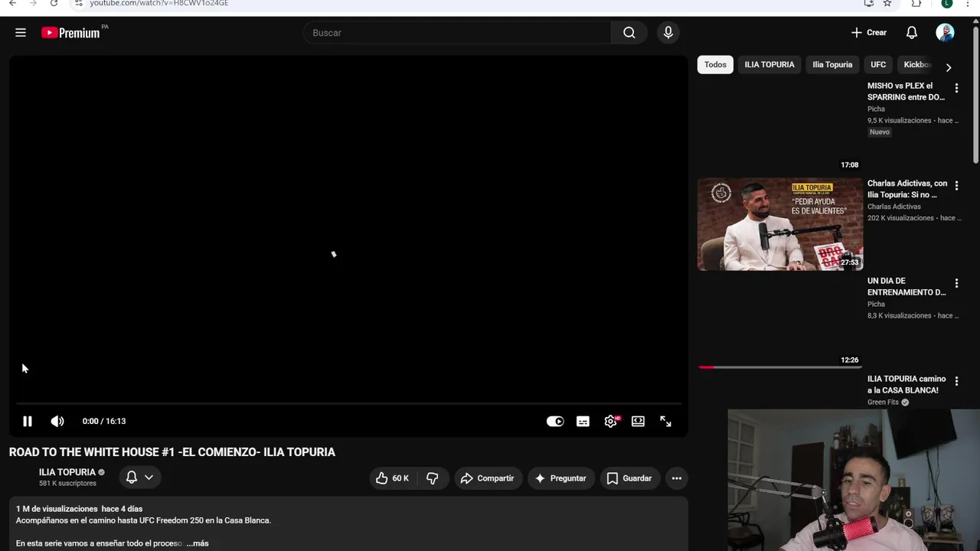
Task: Open the notifications bell in header
Action: click(912, 33)
